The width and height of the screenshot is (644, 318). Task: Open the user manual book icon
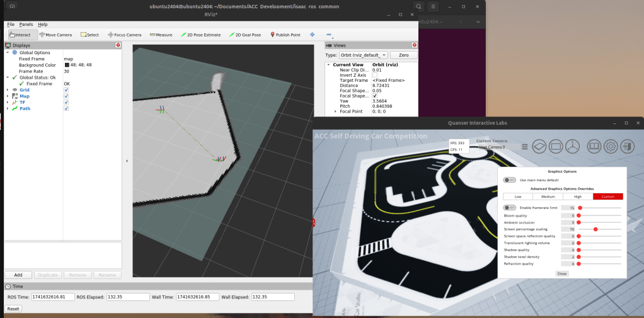pyautogui.click(x=594, y=146)
